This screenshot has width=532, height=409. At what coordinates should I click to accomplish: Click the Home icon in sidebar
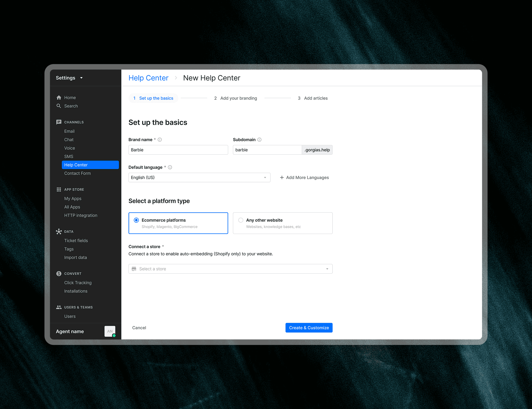point(59,98)
